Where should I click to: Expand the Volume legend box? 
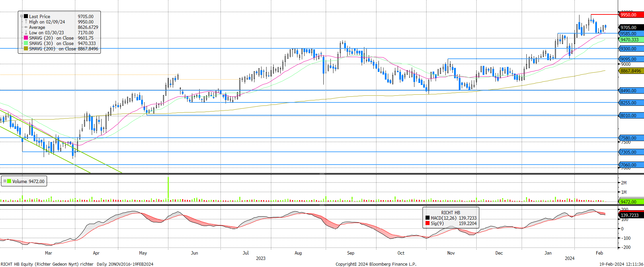click(x=5, y=181)
